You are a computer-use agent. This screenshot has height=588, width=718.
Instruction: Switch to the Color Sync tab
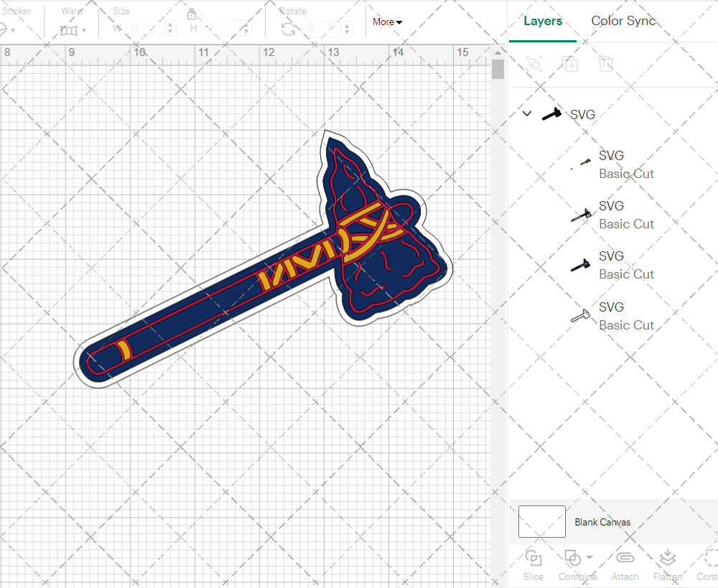[623, 21]
